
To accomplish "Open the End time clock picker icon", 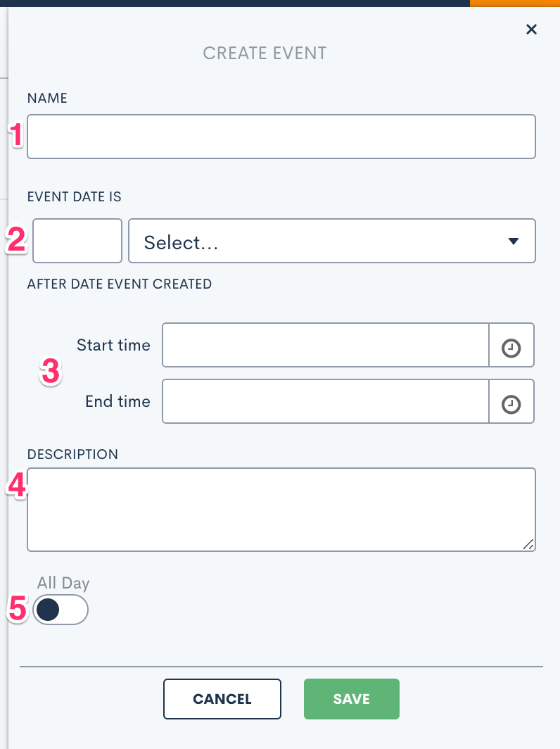I will pyautogui.click(x=511, y=404).
